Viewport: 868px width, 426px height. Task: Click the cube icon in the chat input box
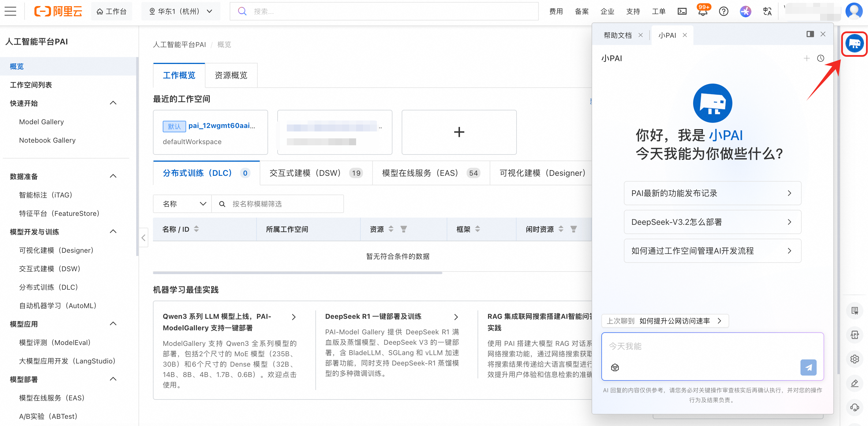(x=615, y=367)
